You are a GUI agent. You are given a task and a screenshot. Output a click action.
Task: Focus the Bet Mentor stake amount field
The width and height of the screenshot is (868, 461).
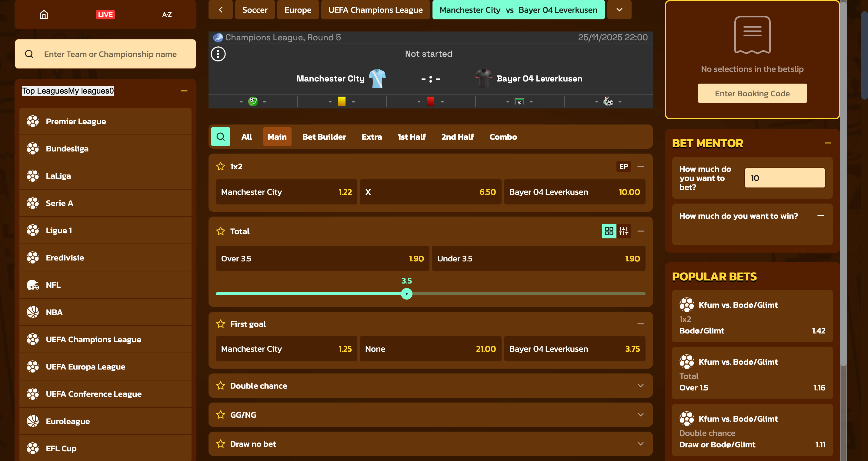coord(785,178)
